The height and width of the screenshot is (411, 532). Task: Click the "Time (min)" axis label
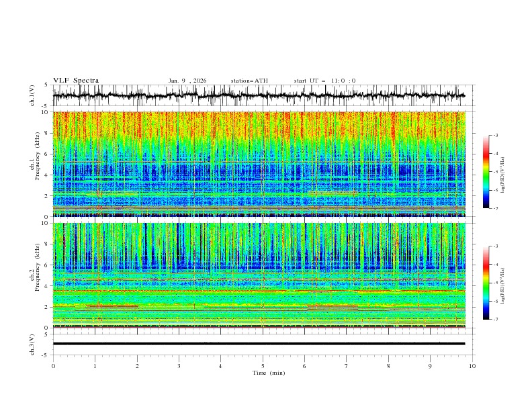[x=269, y=373]
